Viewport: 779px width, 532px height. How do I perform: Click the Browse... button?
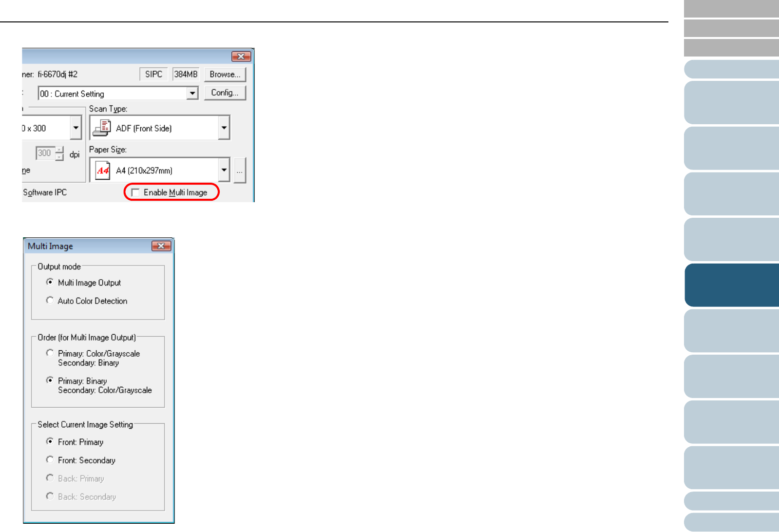tap(225, 75)
